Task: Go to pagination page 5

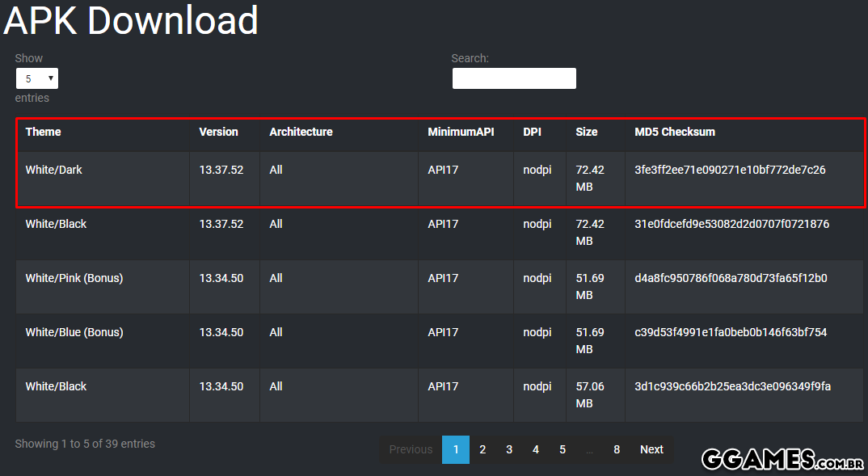Action: pos(563,449)
